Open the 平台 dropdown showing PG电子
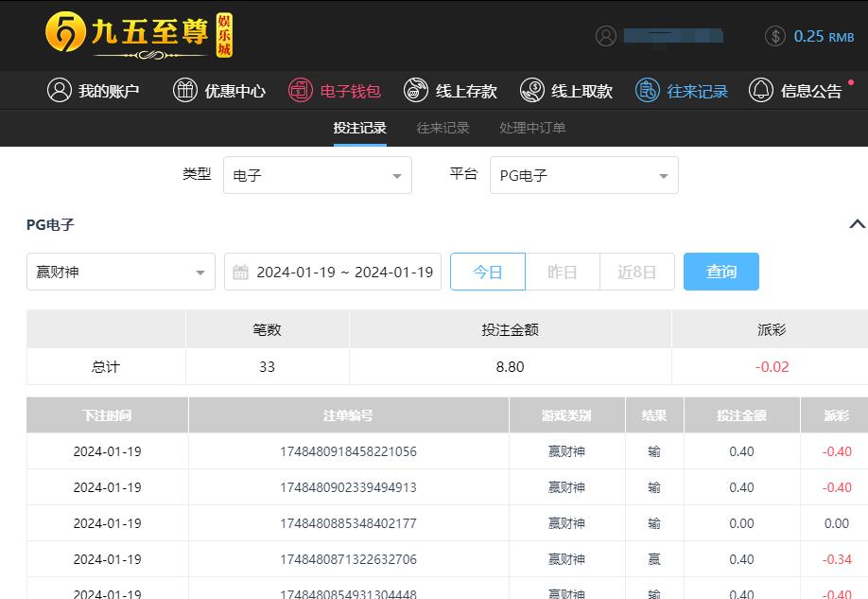 582,176
